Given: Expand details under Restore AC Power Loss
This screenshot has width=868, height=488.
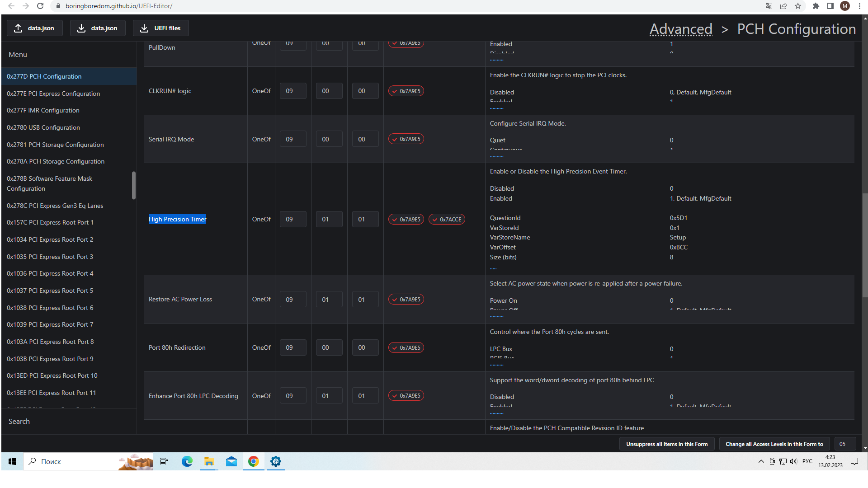Looking at the screenshot, I should [x=496, y=317].
